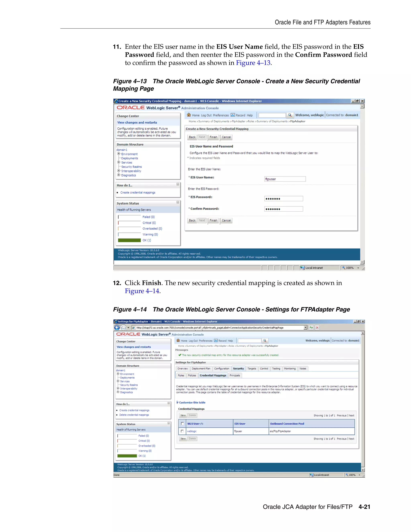Click search box in Figure 4-13 console
411x532 pixels.
272,115
